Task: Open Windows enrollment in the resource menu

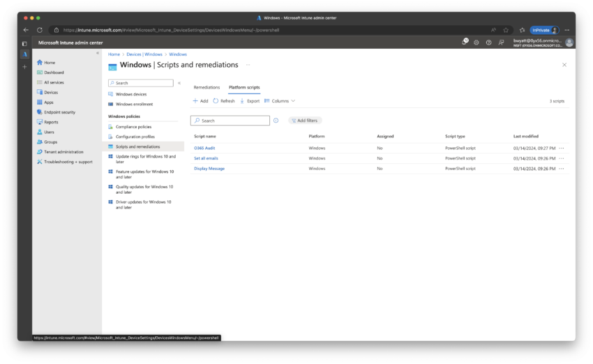Action: click(134, 104)
